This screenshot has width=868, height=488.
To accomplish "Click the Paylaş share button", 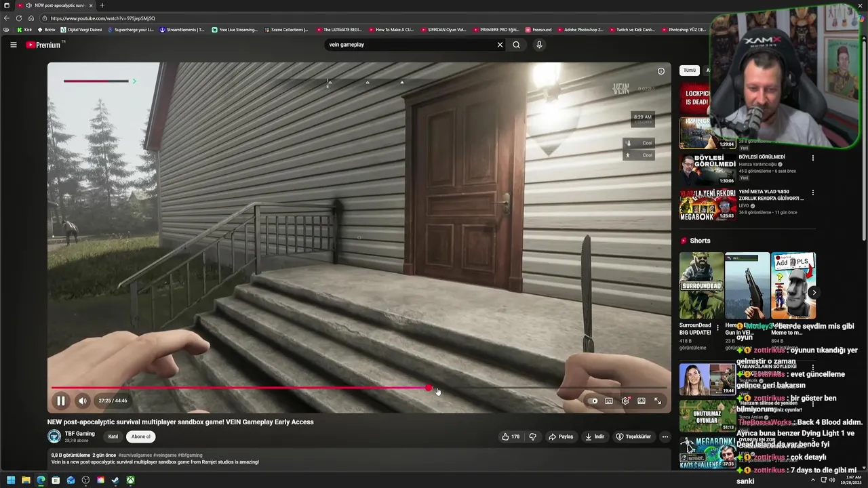I will coord(561,436).
